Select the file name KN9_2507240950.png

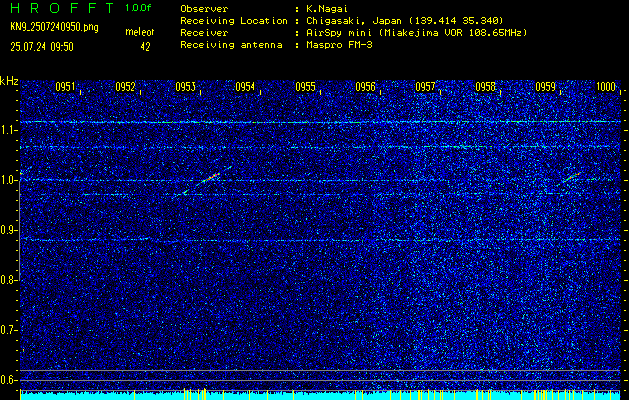click(x=54, y=27)
